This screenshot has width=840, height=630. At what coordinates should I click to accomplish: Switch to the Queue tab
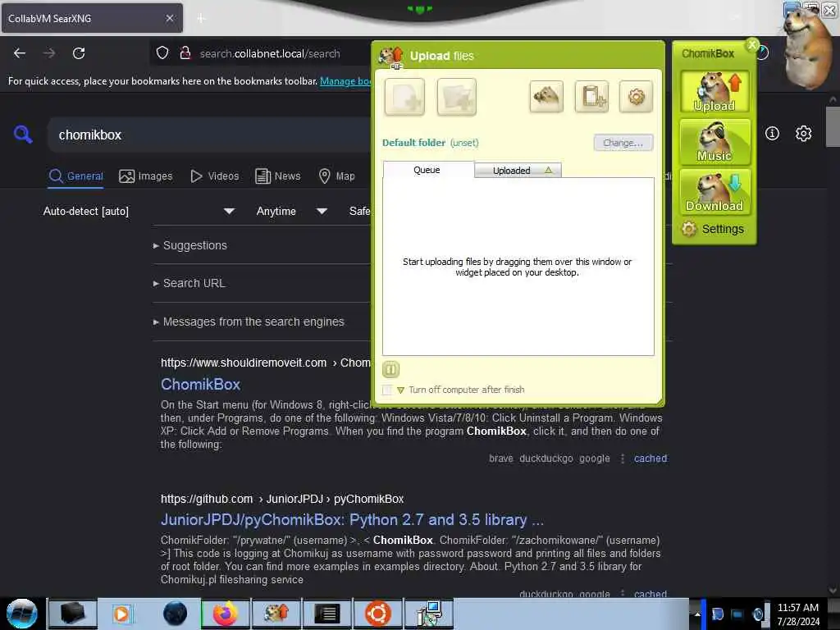[x=428, y=170]
